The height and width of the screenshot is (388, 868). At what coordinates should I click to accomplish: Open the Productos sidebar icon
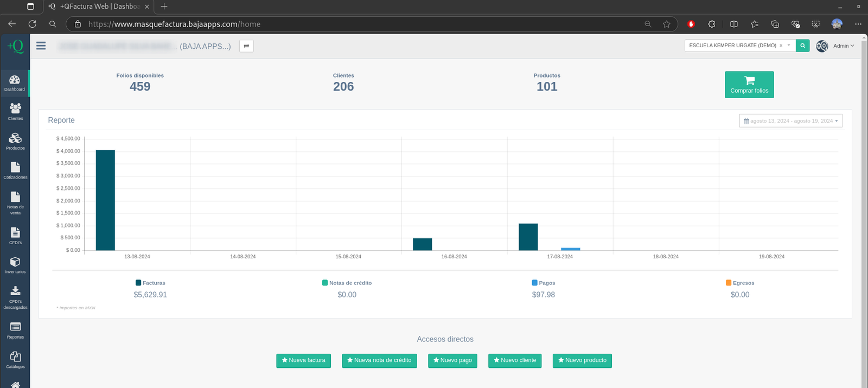point(15,141)
